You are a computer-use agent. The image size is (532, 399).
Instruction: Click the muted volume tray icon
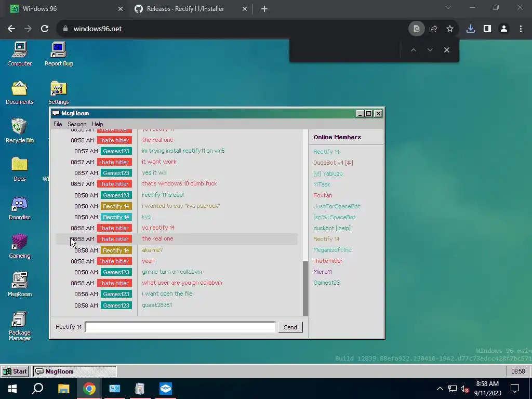point(464,389)
